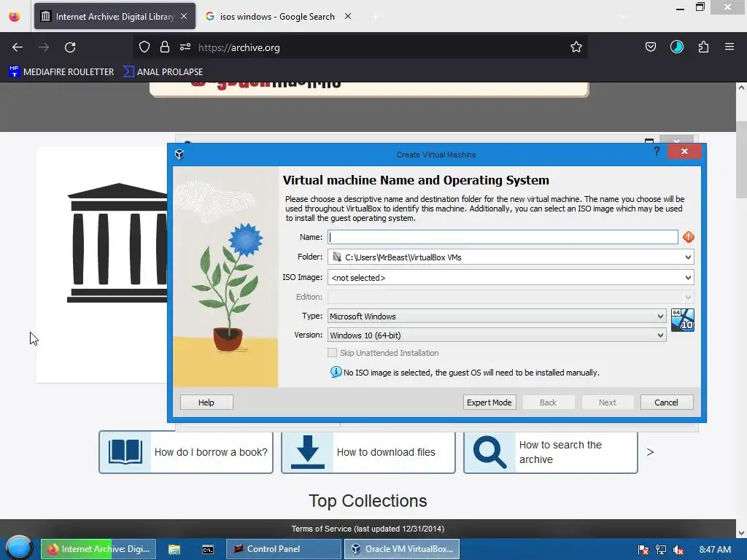Viewport: 747px width, 560px height.
Task: Click the info icon beside No ISO message
Action: coord(336,372)
